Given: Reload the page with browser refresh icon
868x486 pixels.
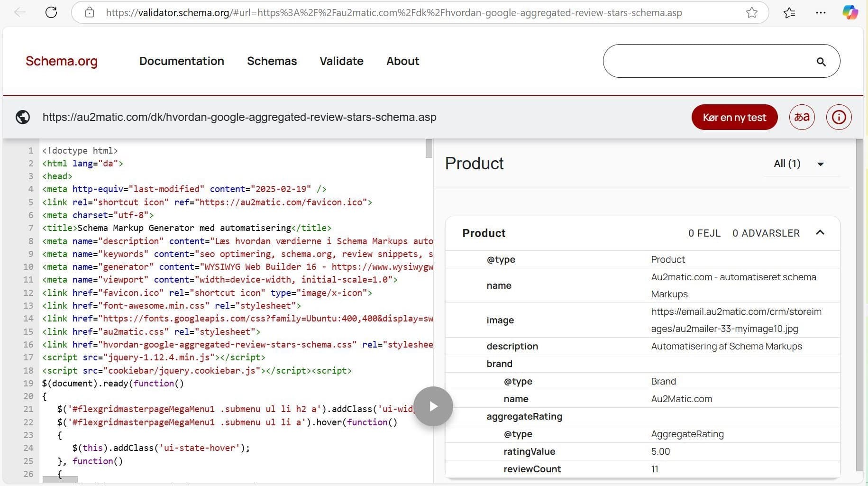Looking at the screenshot, I should pyautogui.click(x=51, y=13).
